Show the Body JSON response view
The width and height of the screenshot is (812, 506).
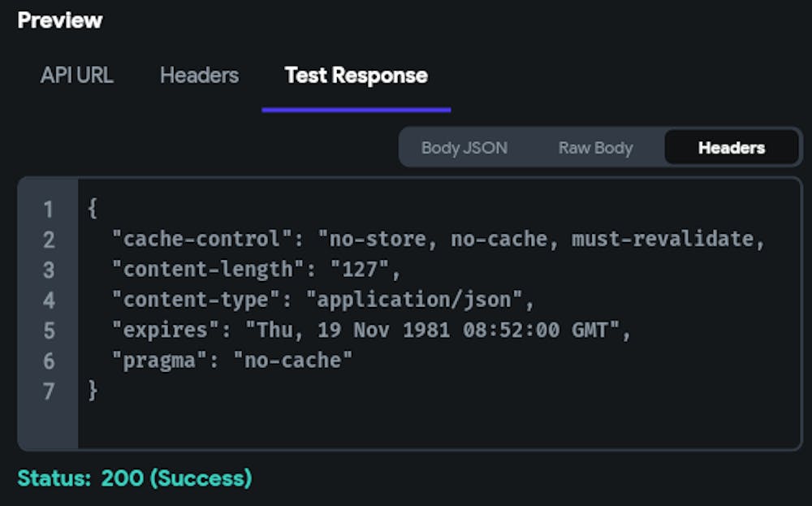[x=464, y=148]
